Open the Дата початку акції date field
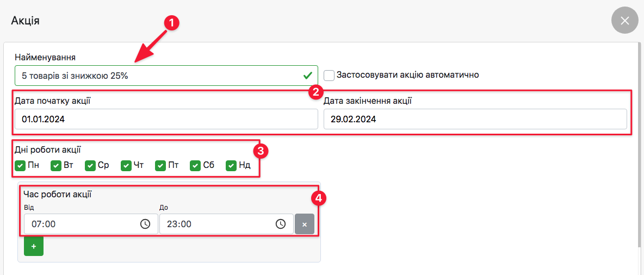Viewport: 644px width, 275px height. coord(166,119)
